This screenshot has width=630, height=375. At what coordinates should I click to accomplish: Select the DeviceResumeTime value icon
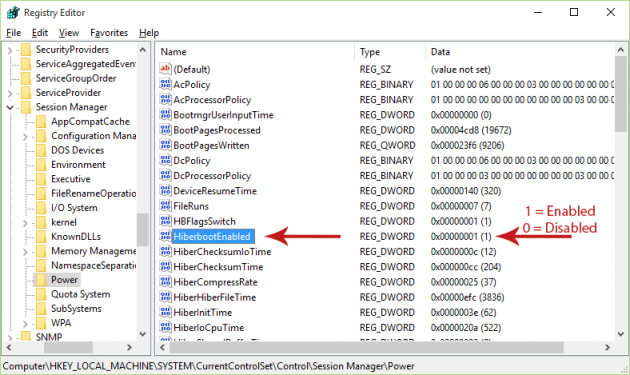pos(165,191)
